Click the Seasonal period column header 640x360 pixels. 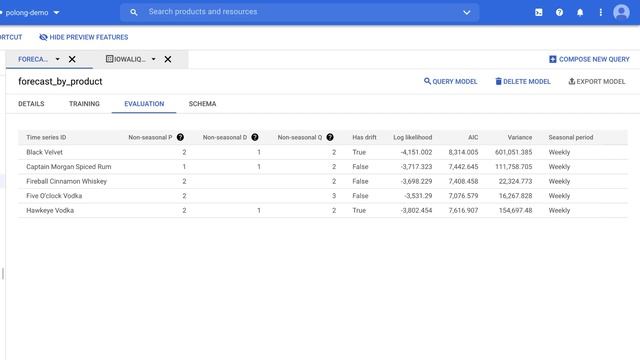tap(571, 137)
